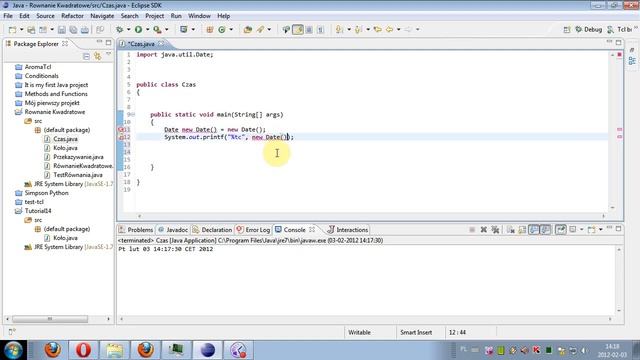This screenshot has height=360, width=640.
Task: Open the Open Console dropdown arrow
Action: 600,230
